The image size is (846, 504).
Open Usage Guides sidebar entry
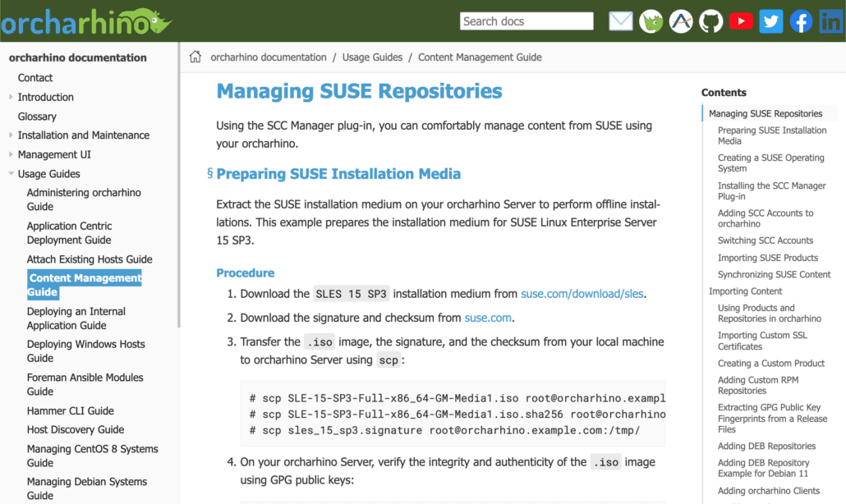[48, 174]
